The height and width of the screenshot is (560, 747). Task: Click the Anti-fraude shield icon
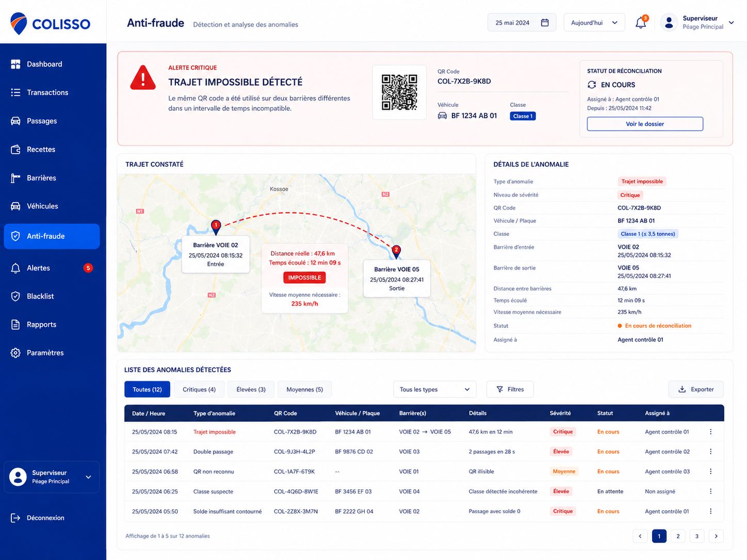coord(15,236)
